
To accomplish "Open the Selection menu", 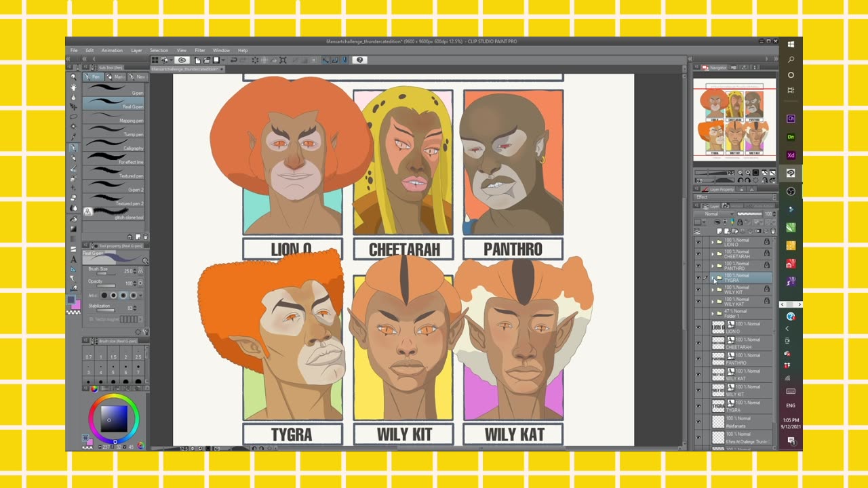I will tap(159, 50).
